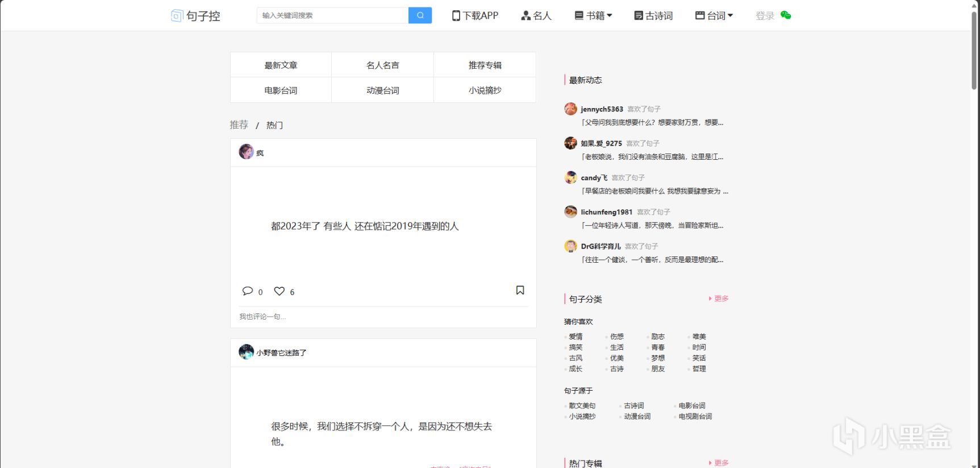
Task: Open the 哲理 category
Action: [699, 369]
